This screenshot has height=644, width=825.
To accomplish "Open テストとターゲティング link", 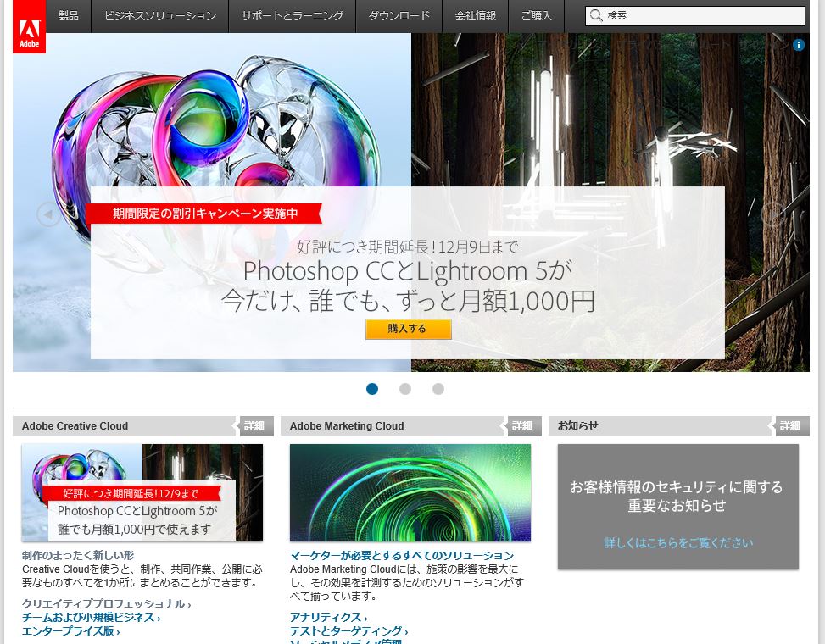I will pos(348,630).
